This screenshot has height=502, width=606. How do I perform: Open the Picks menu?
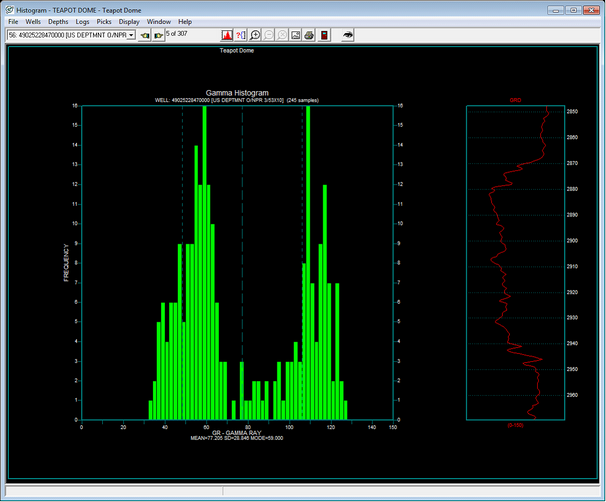(x=104, y=21)
